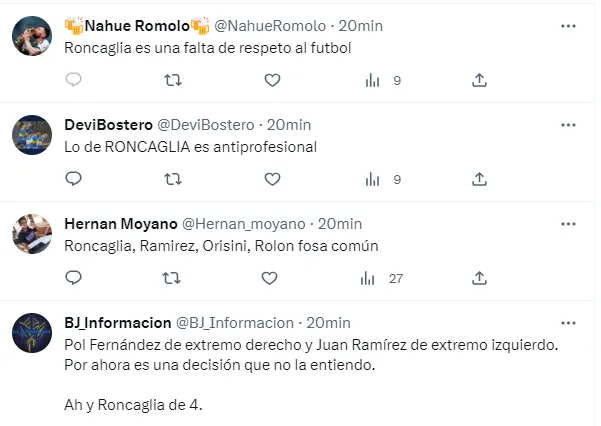Reply to Hernan Moyano's tweet
Viewport: 601px width, 426px height.
(x=73, y=278)
